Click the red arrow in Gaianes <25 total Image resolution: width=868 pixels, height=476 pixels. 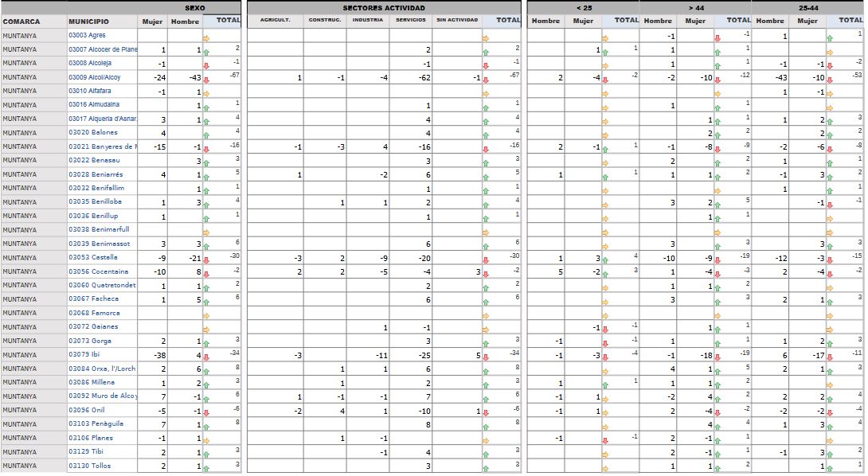point(605,330)
